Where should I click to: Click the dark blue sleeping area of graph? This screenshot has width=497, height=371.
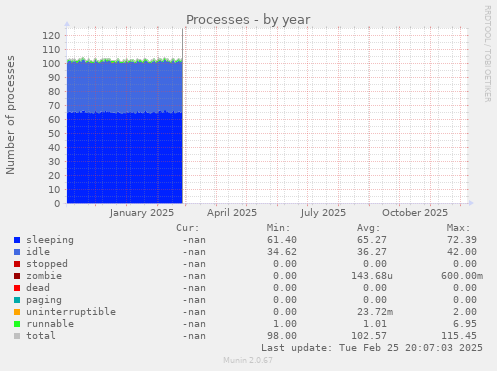[x=125, y=158]
